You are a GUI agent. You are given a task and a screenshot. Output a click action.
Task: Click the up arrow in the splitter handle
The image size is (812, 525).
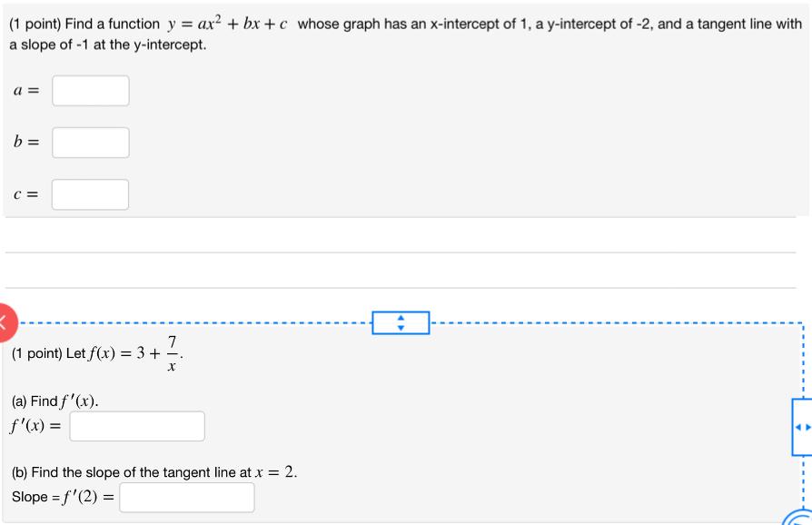point(400,318)
